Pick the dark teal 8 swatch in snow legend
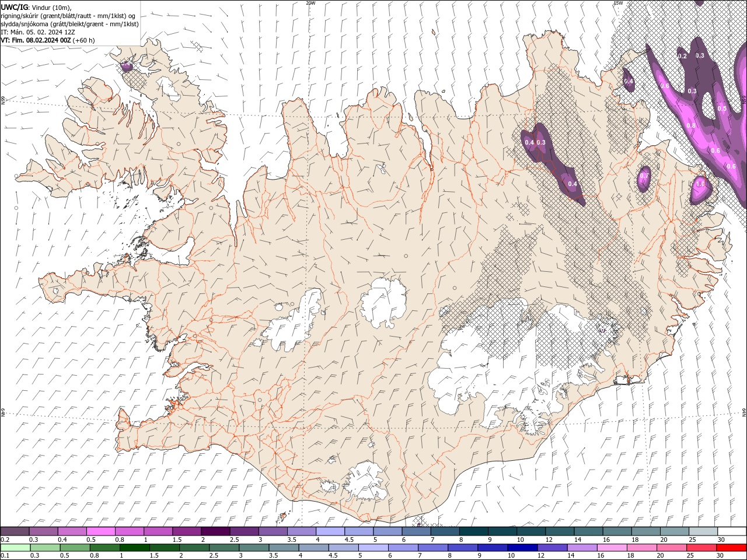Image resolution: width=747 pixels, height=560 pixels. coord(473,531)
